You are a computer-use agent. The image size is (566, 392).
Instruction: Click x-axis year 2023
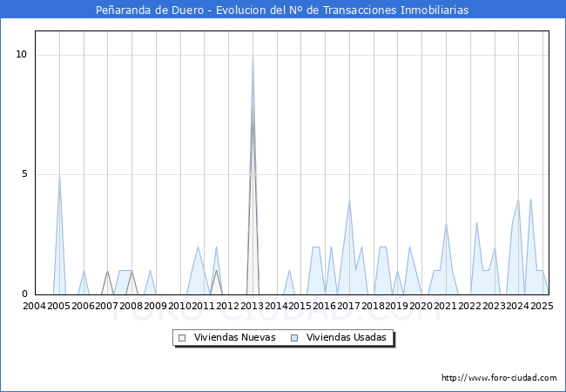coord(494,306)
